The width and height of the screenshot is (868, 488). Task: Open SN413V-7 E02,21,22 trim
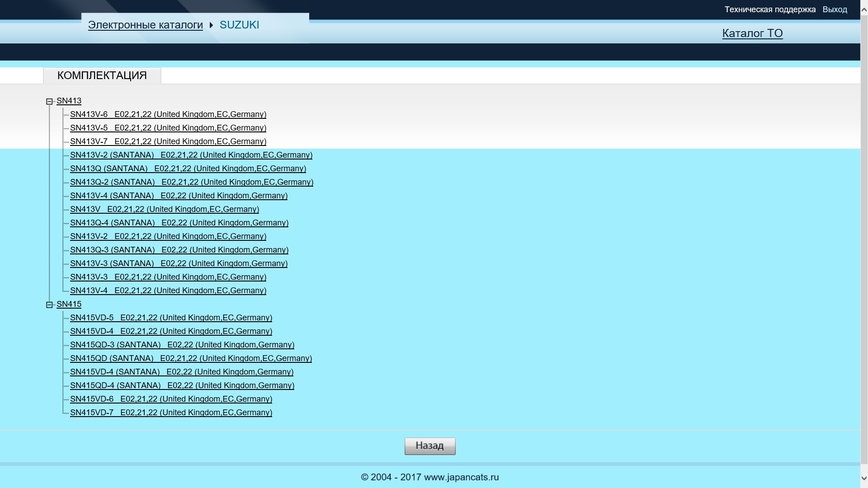168,141
